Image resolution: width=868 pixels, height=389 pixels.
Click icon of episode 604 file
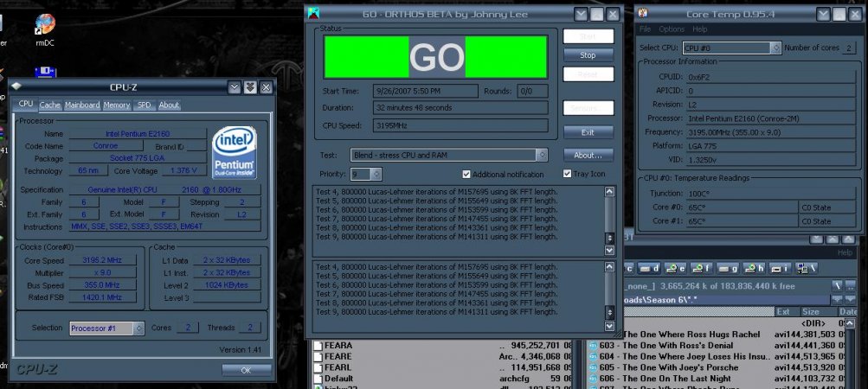click(x=592, y=357)
